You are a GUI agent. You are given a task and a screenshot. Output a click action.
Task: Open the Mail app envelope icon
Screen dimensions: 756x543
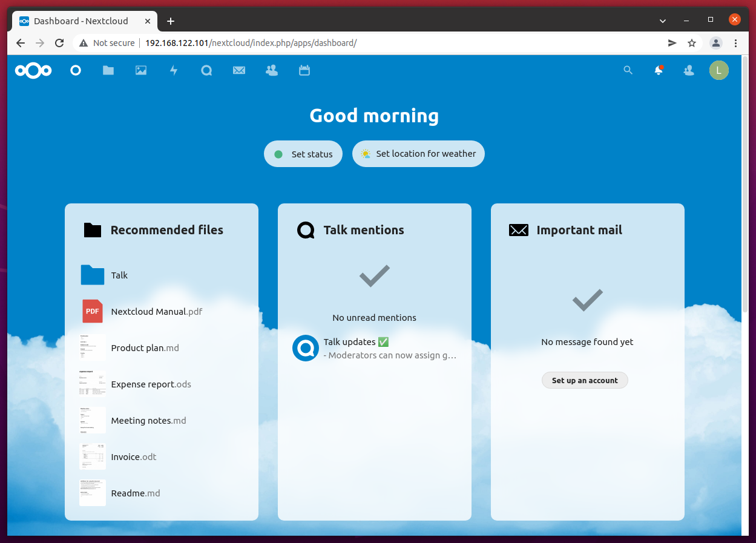point(239,71)
